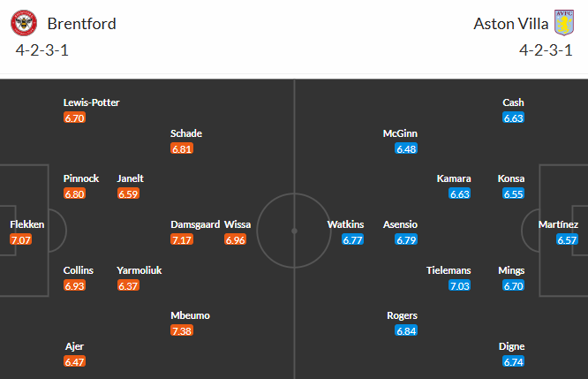Select goalkeeper Flekken's 7.07 rating

point(21,239)
